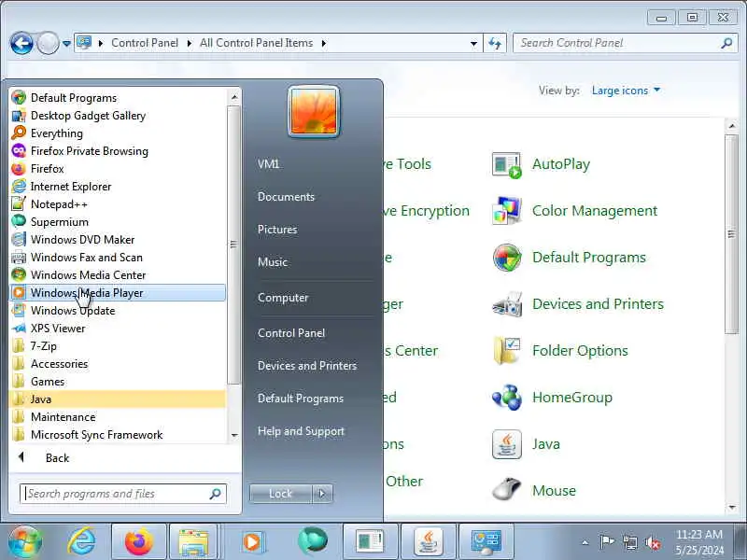Open Documents from Start menu
This screenshot has height=560, width=747.
(x=286, y=197)
